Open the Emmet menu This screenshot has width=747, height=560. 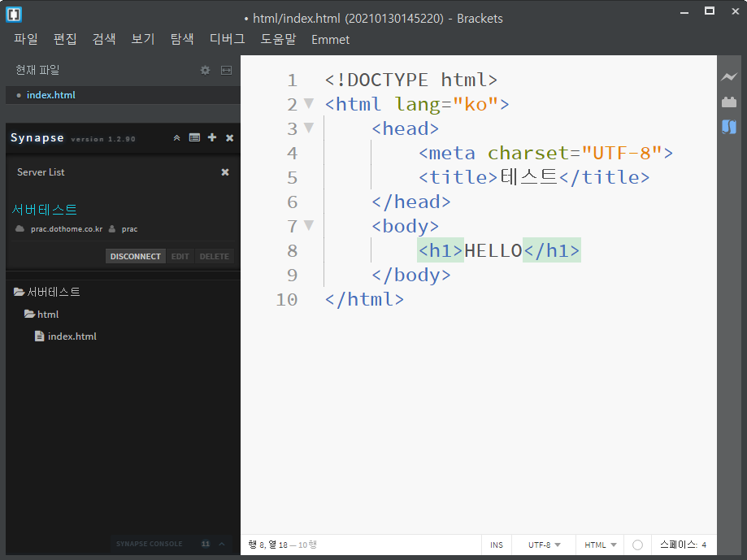click(330, 40)
